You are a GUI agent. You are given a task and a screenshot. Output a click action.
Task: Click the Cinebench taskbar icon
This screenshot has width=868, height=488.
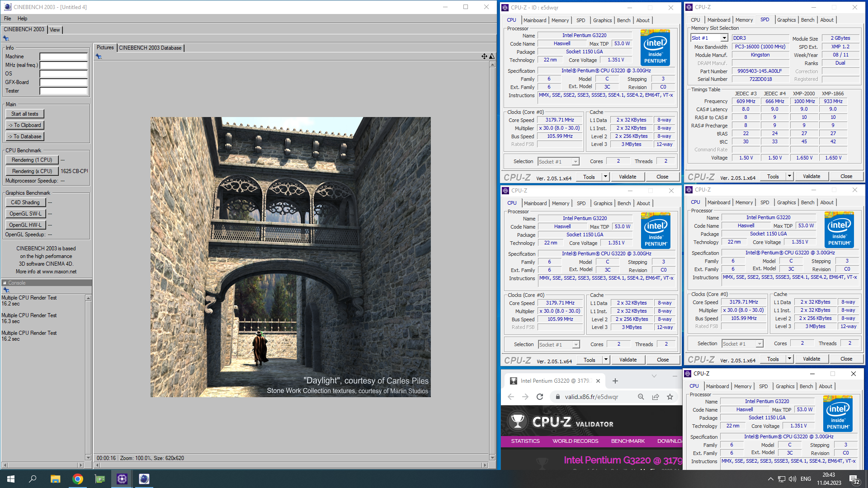(144, 479)
